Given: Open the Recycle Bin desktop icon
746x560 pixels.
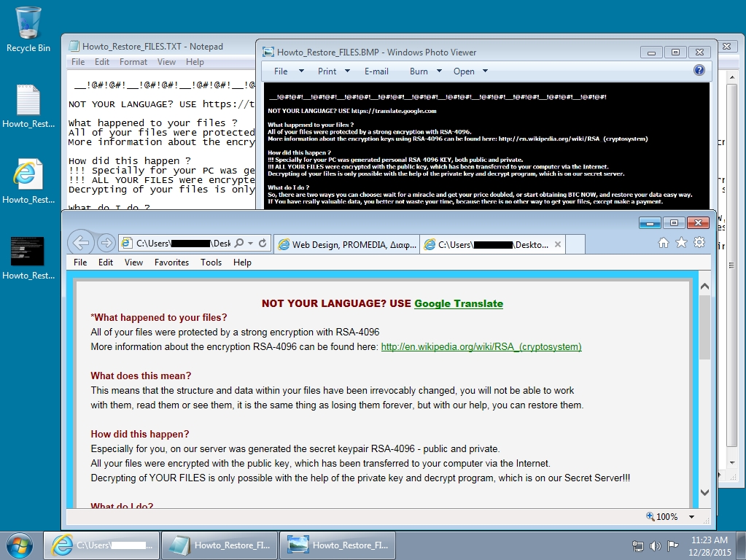Looking at the screenshot, I should pos(28,28).
